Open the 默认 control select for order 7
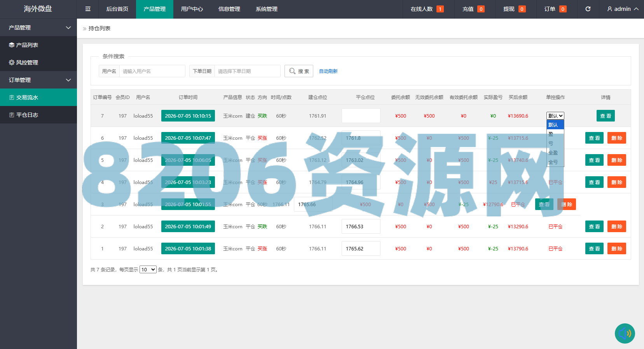The height and width of the screenshot is (349, 644). pos(555,116)
